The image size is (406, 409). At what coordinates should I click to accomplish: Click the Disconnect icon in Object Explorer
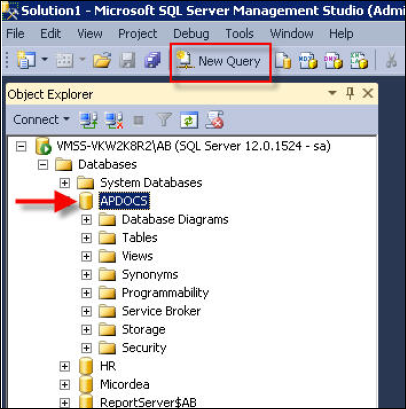click(114, 120)
